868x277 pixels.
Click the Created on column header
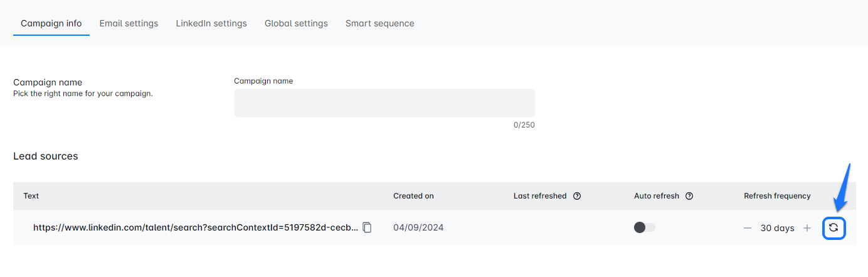tap(413, 196)
